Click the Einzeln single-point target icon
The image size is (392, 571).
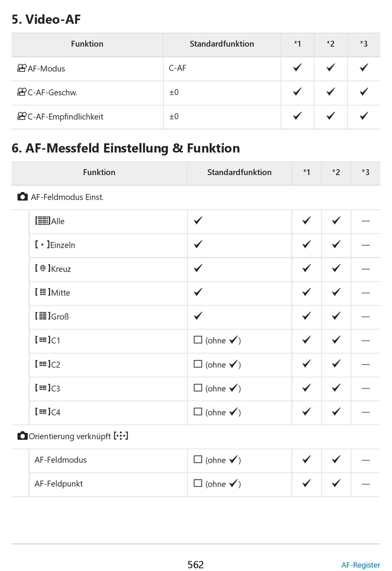click(x=43, y=245)
